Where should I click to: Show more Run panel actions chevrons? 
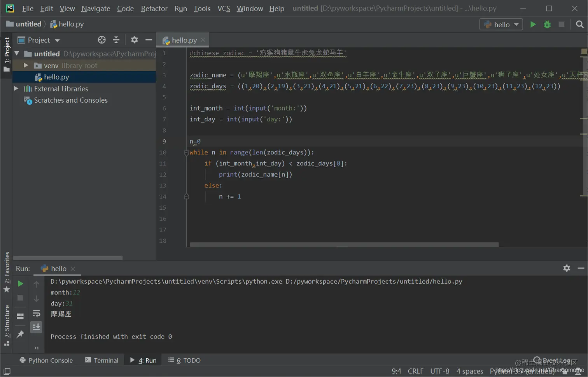tap(37, 348)
